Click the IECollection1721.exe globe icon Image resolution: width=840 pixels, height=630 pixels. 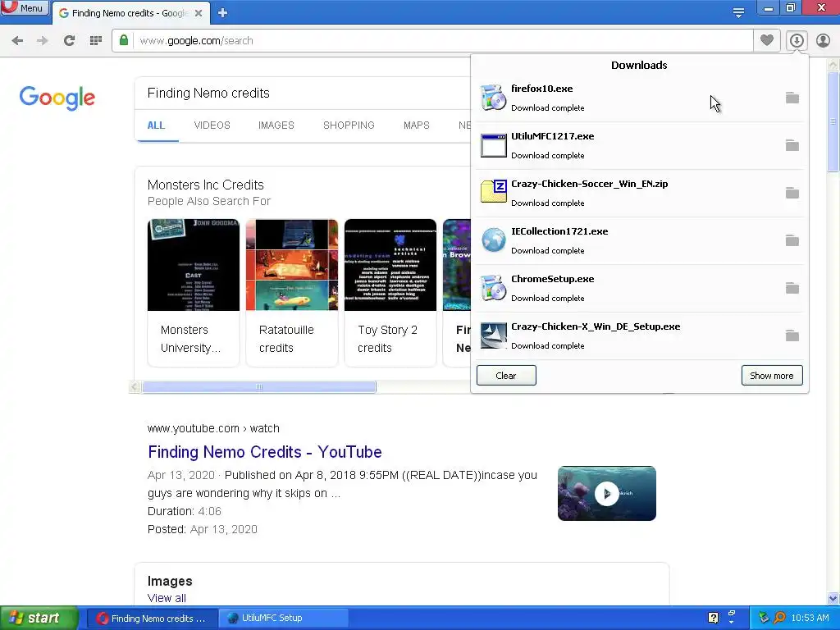click(x=493, y=240)
